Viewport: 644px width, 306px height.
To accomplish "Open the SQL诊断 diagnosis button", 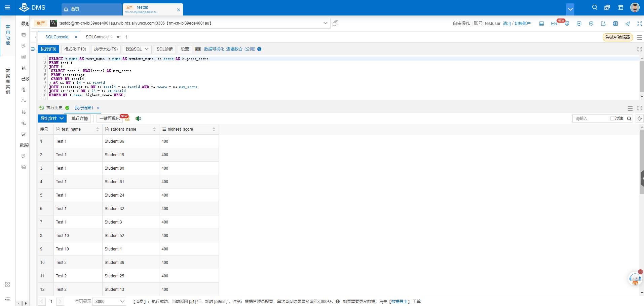I will point(165,49).
